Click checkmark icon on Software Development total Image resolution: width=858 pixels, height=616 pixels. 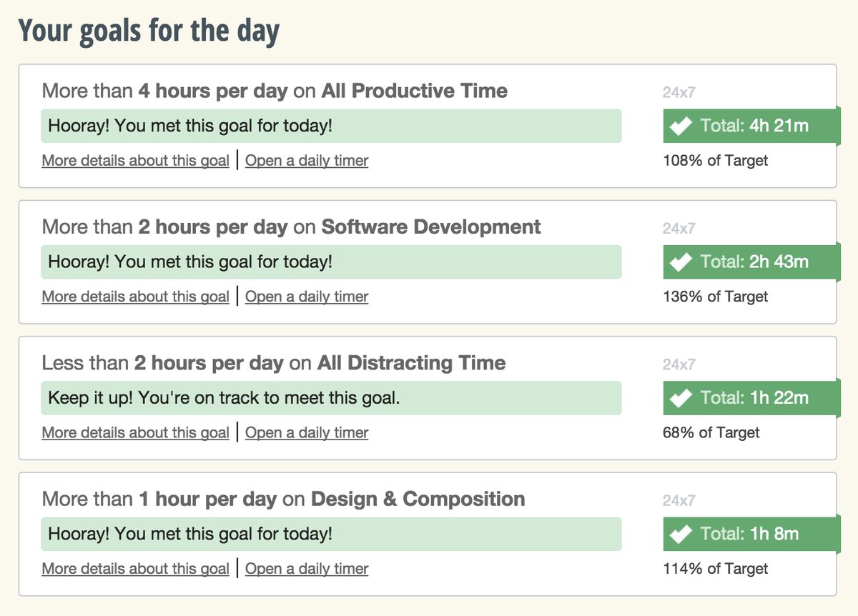tap(681, 262)
